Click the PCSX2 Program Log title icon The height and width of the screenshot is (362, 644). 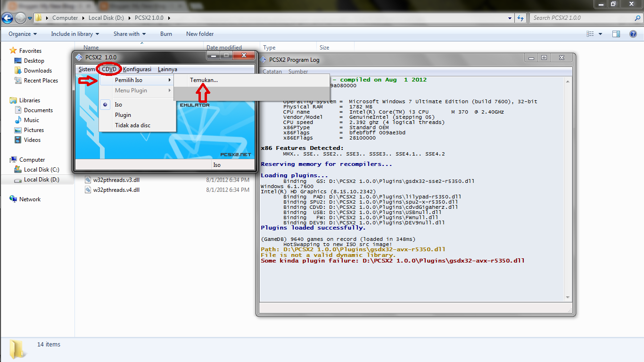coord(263,60)
